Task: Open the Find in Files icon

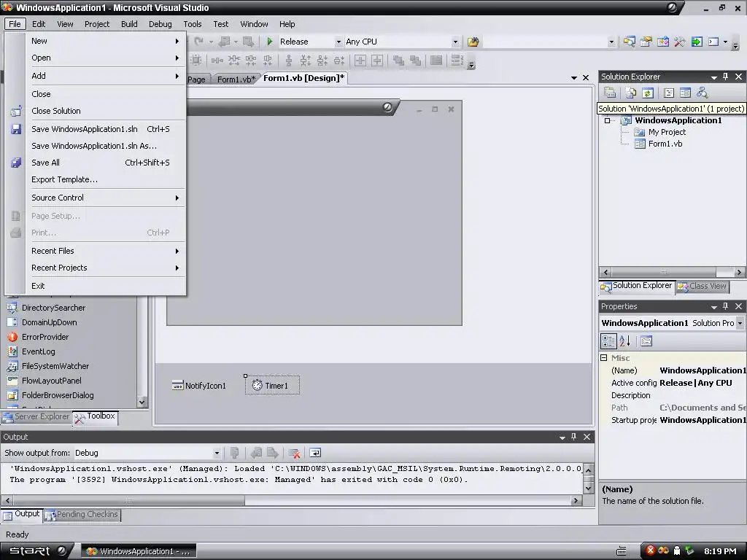Action: tap(473, 42)
